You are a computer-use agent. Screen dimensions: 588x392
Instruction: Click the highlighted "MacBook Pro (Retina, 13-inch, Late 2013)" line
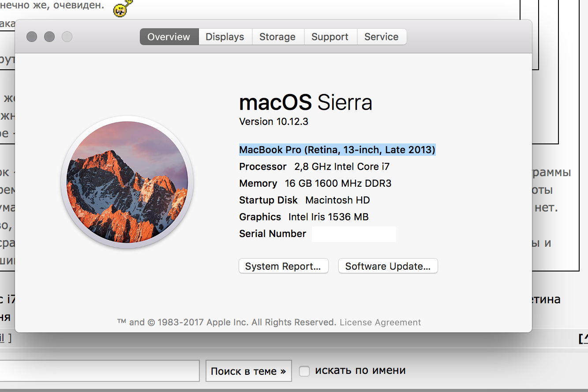337,150
